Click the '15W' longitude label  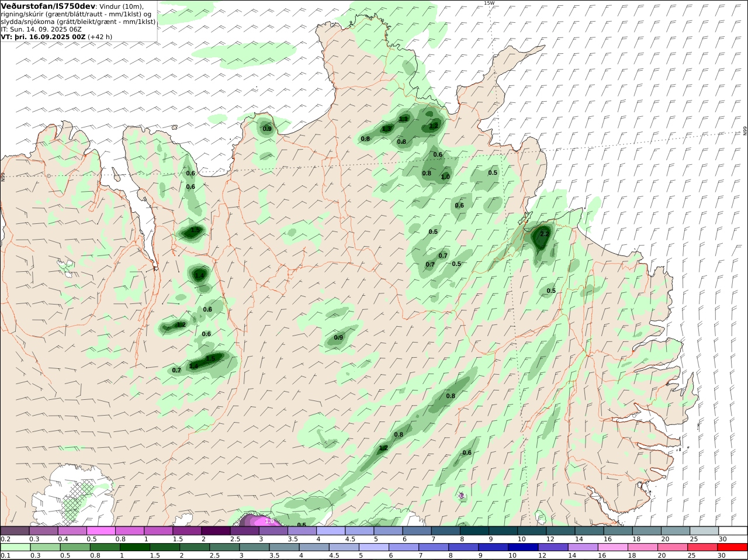[x=489, y=3]
